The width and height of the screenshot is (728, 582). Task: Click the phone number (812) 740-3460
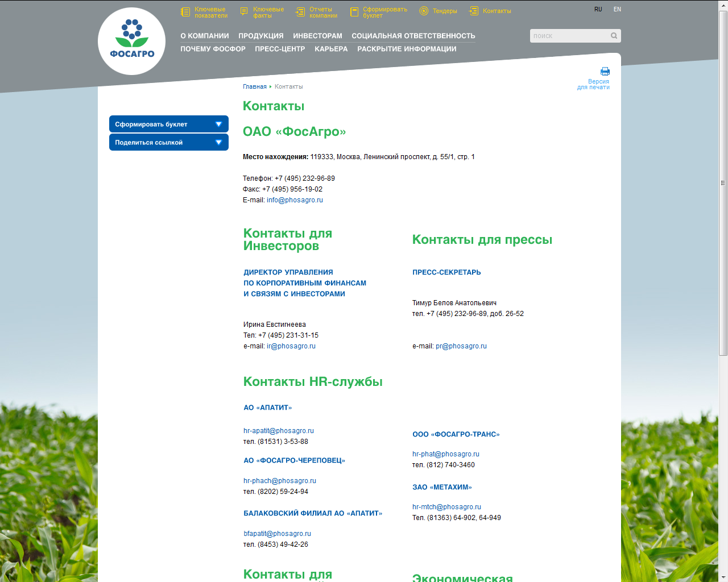pos(450,465)
